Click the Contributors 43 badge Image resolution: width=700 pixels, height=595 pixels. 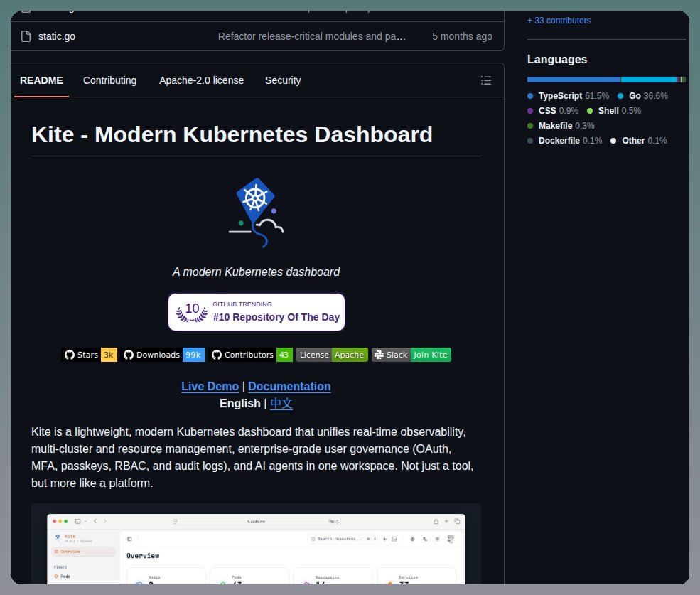pos(250,355)
